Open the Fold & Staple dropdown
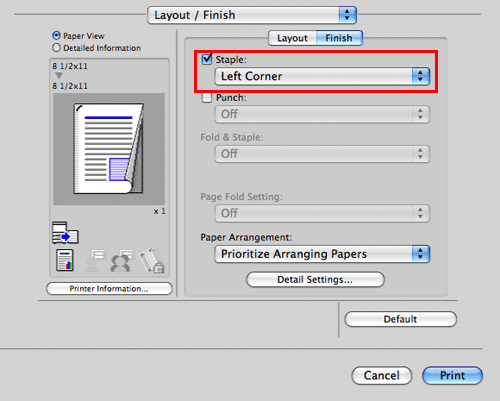 tap(322, 154)
